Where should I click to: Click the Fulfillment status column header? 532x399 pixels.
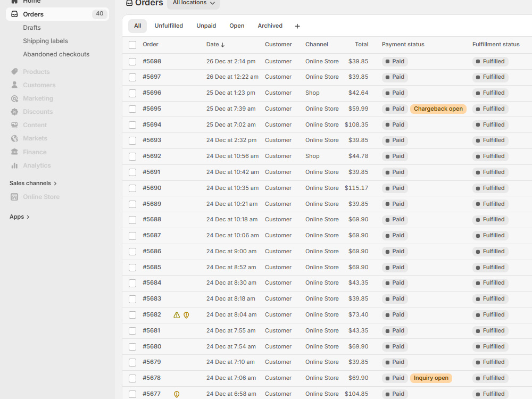pyautogui.click(x=496, y=45)
